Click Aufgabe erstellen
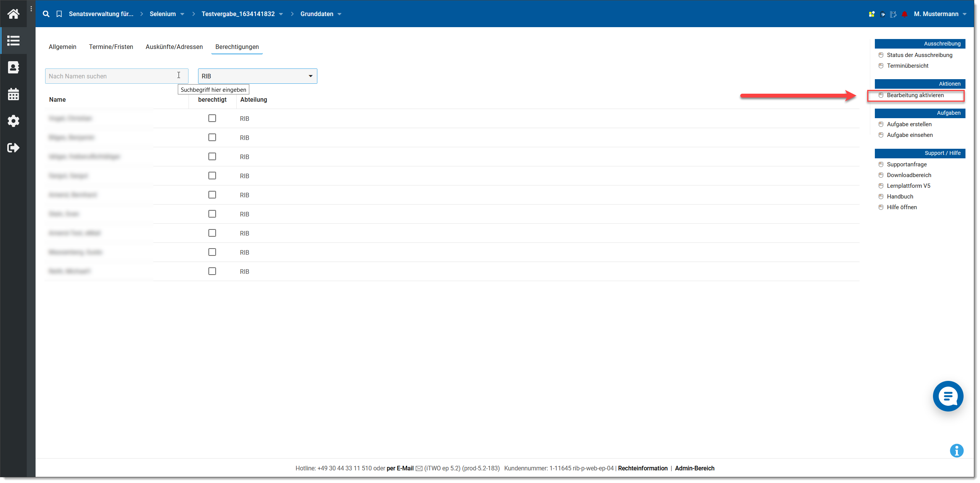 (909, 124)
